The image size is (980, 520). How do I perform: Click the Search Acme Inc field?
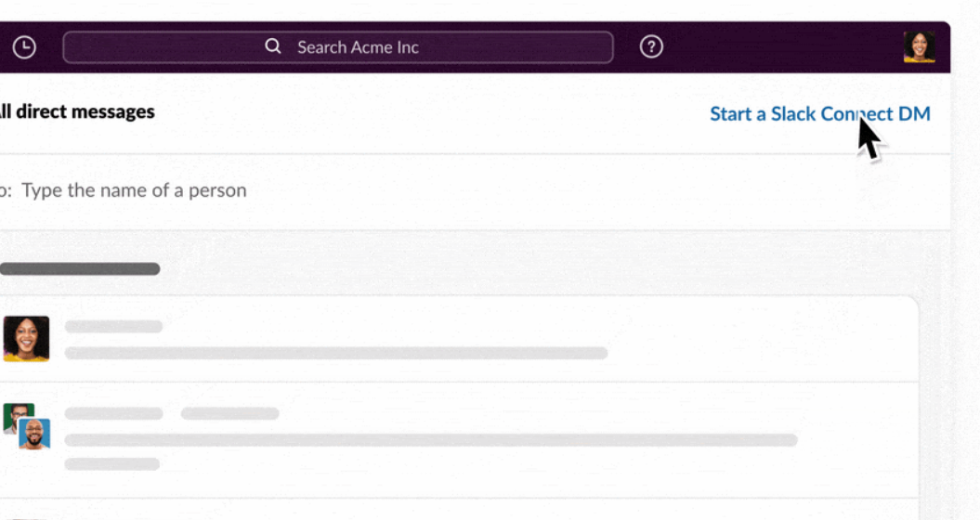337,46
